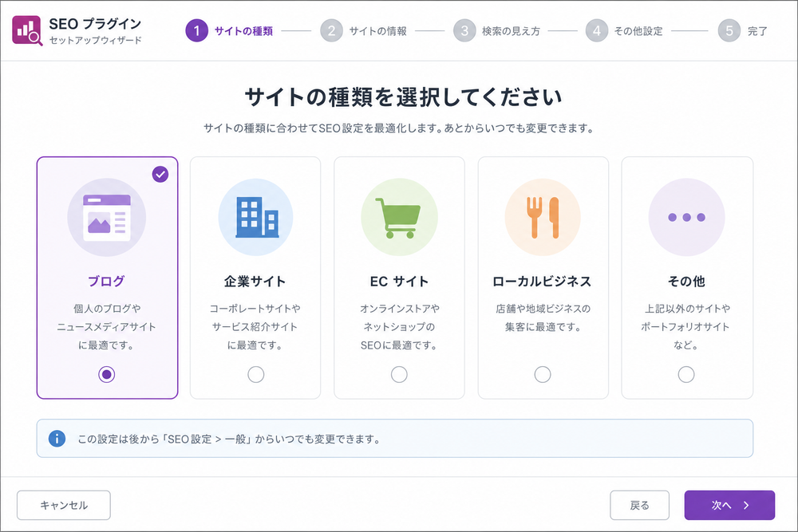Click the ブログ card title
Screen dimensions: 798x532
pos(106,282)
